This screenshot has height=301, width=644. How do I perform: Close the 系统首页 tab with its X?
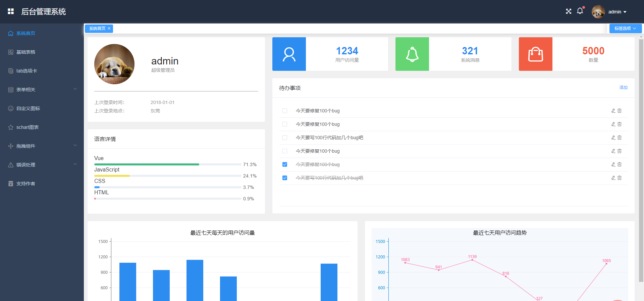(109, 29)
